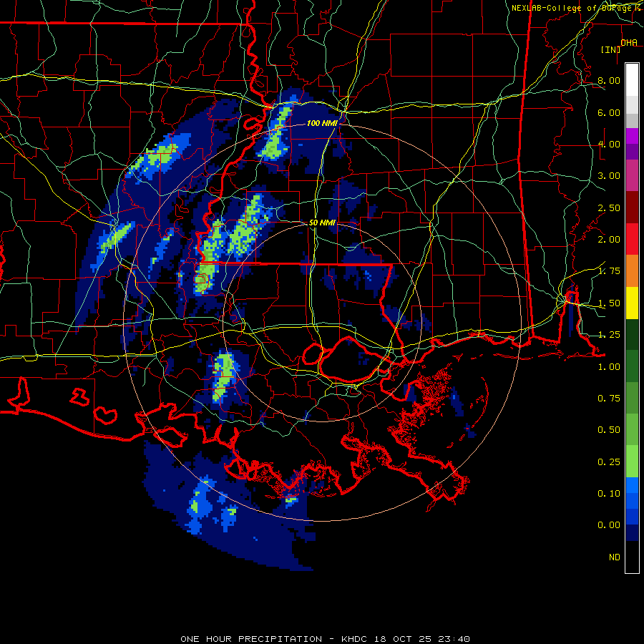Click the 3.00 legend value

609,176
